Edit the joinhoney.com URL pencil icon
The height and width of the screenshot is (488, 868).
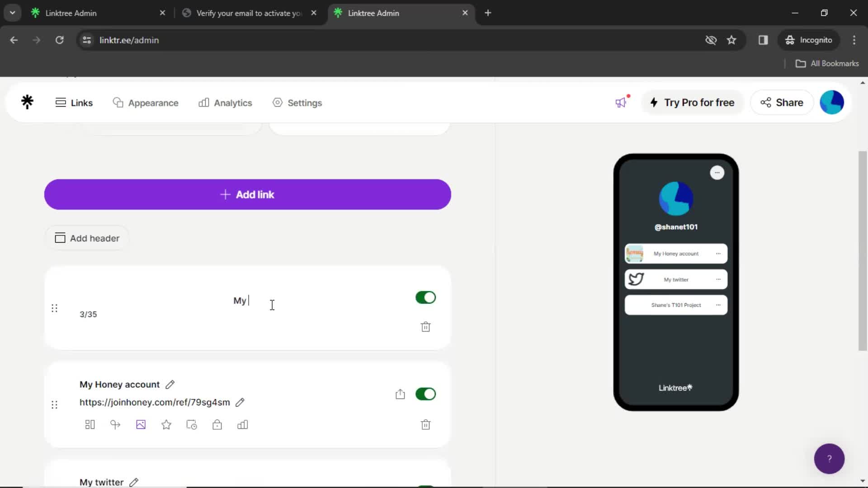240,402
